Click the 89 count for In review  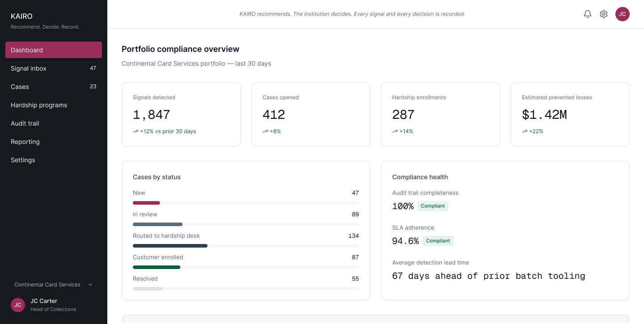[x=356, y=215]
